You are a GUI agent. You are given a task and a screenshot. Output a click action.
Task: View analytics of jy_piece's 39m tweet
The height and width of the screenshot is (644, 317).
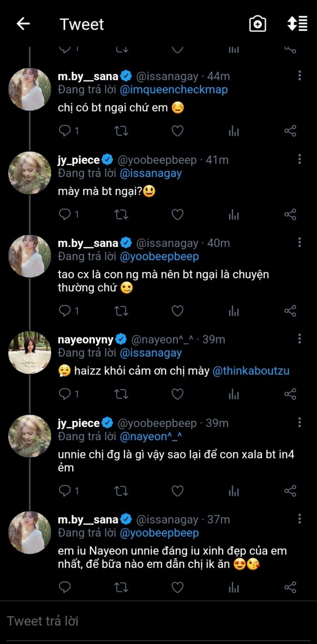tap(234, 491)
